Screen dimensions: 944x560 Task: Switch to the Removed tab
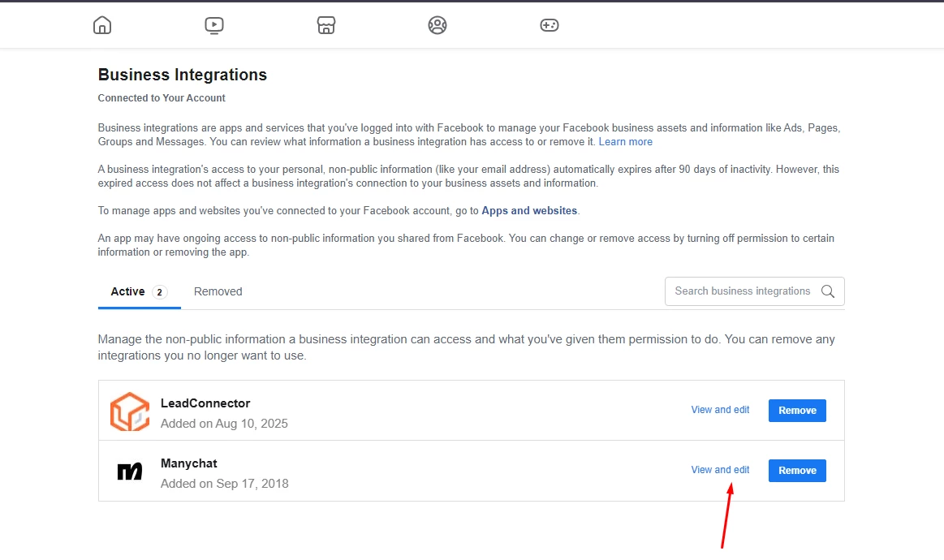[218, 291]
